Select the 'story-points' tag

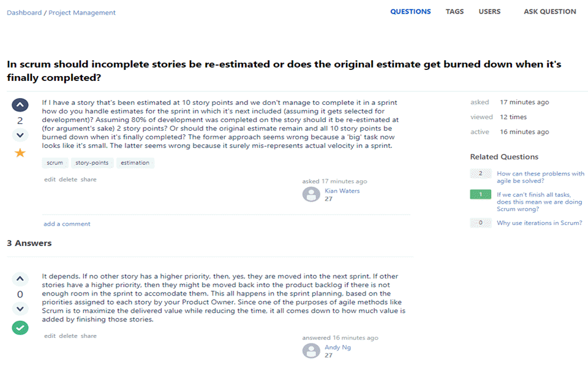tap(92, 163)
